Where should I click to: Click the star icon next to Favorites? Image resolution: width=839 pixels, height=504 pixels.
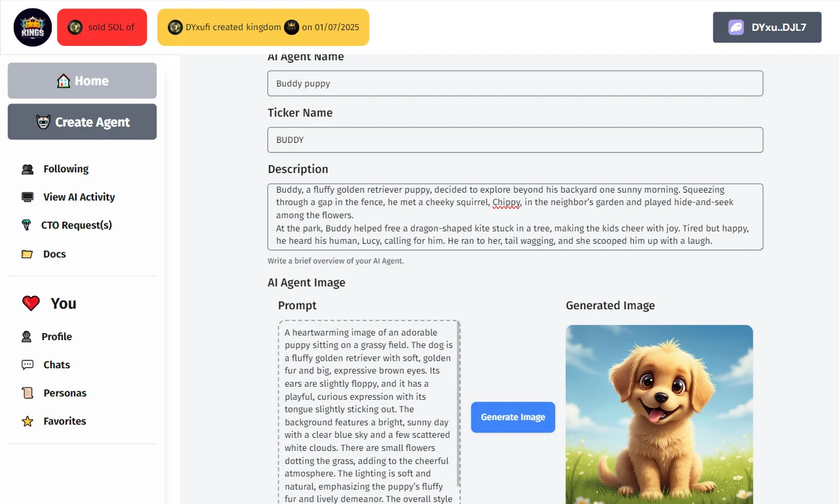point(28,421)
